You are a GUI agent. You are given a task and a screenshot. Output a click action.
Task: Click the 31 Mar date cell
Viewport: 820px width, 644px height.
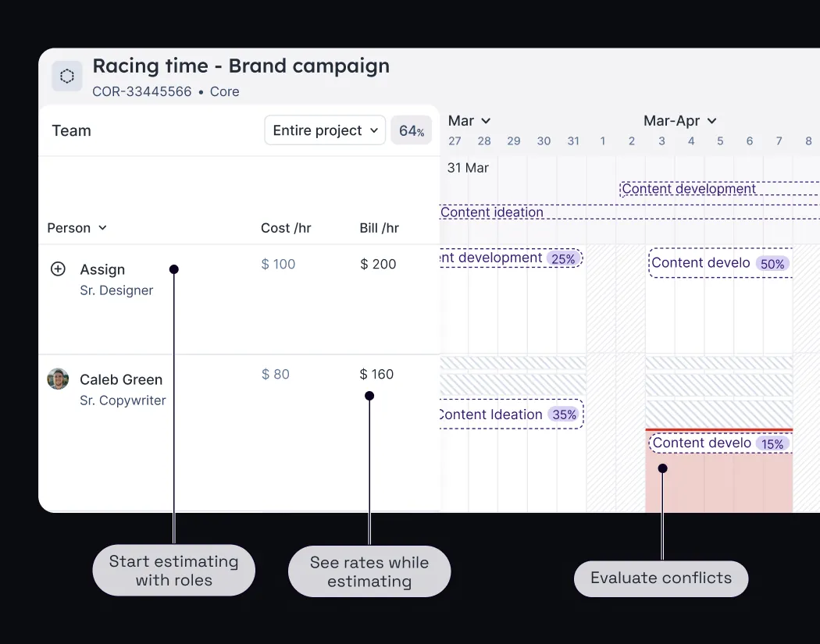point(468,167)
